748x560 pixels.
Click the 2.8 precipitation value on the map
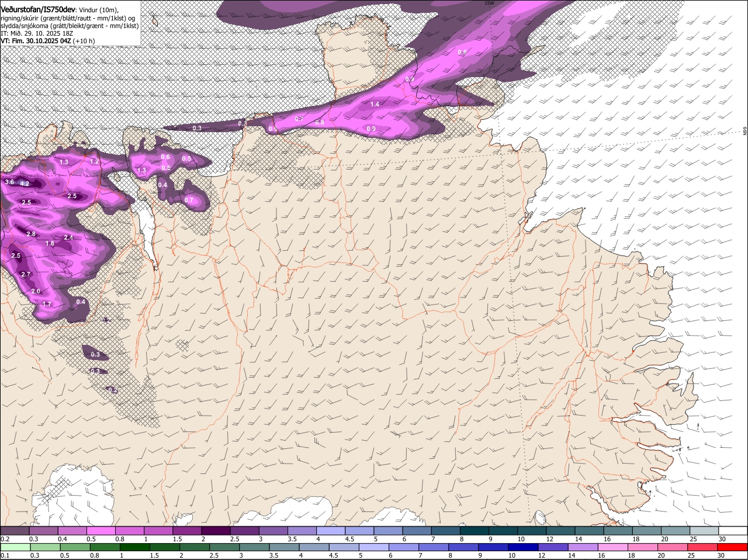click(31, 234)
